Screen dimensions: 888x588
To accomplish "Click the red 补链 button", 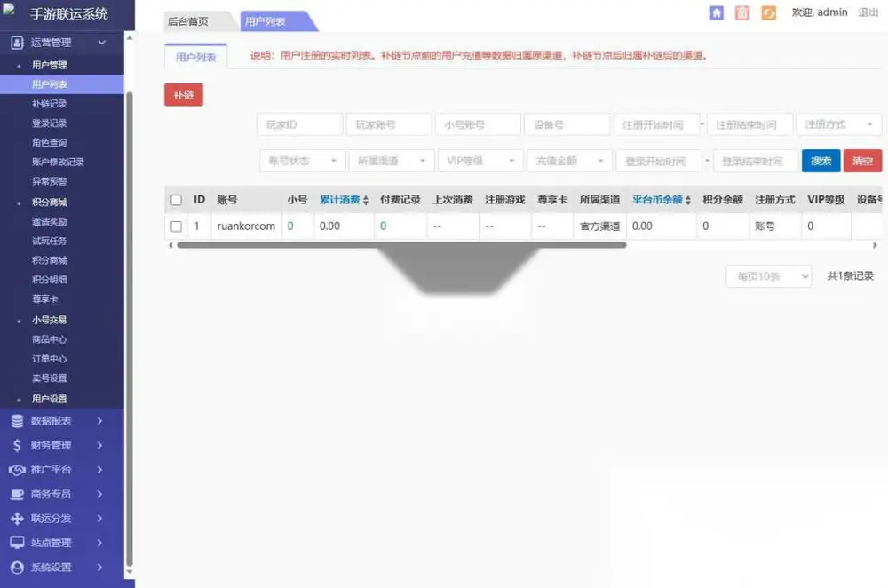I will 184,95.
